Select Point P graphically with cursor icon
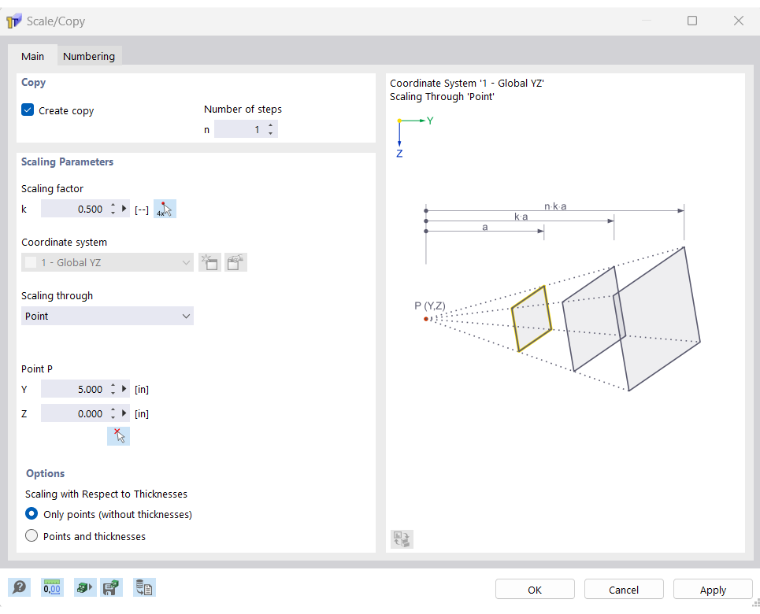Screen dimensions: 760x614 click(118, 436)
